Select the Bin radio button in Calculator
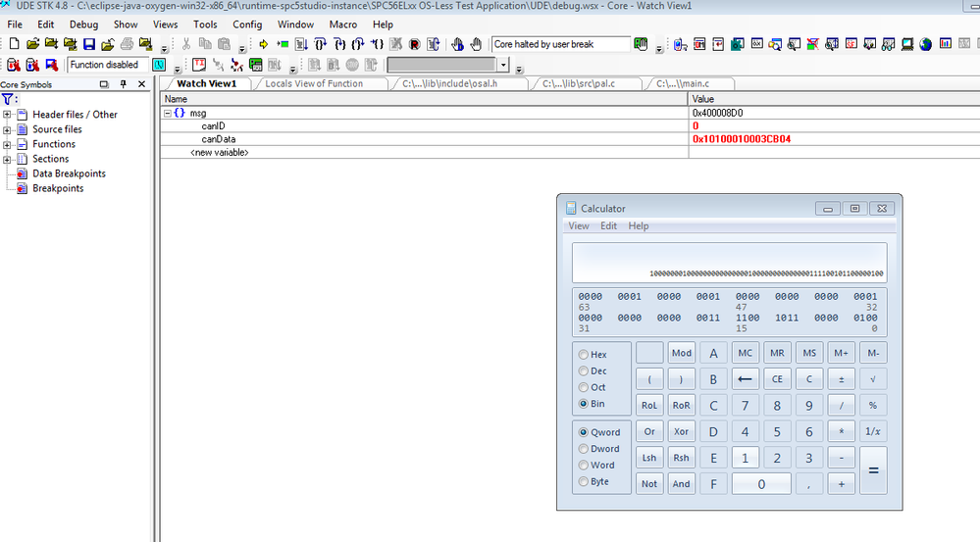Viewport: 980px width, 542px height. click(583, 404)
